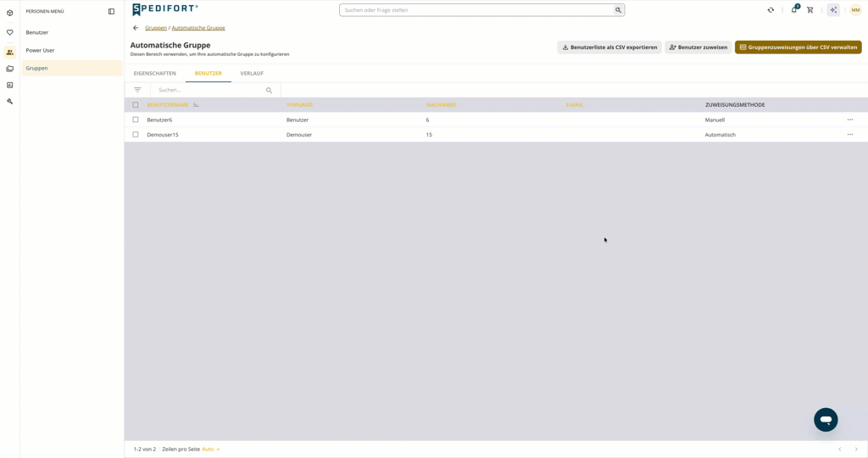Viewport: 868px width, 458px height.
Task: Sort by E-Mail column header
Action: click(575, 104)
